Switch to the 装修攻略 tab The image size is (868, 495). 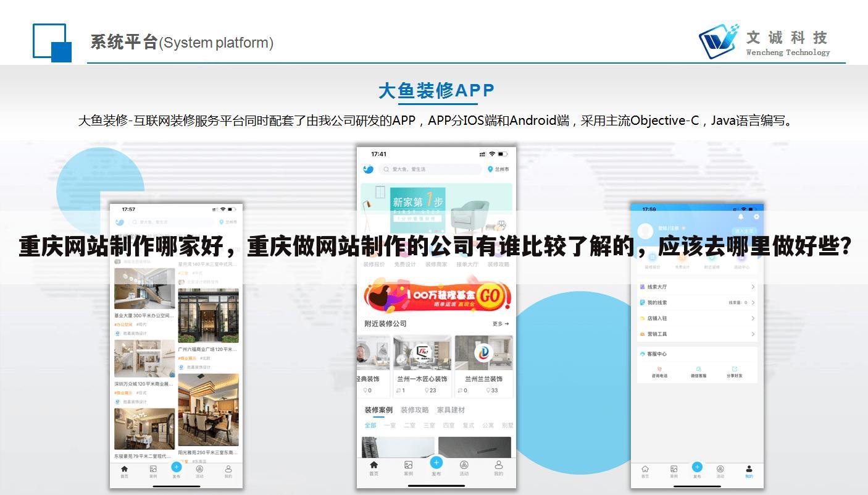click(x=415, y=410)
